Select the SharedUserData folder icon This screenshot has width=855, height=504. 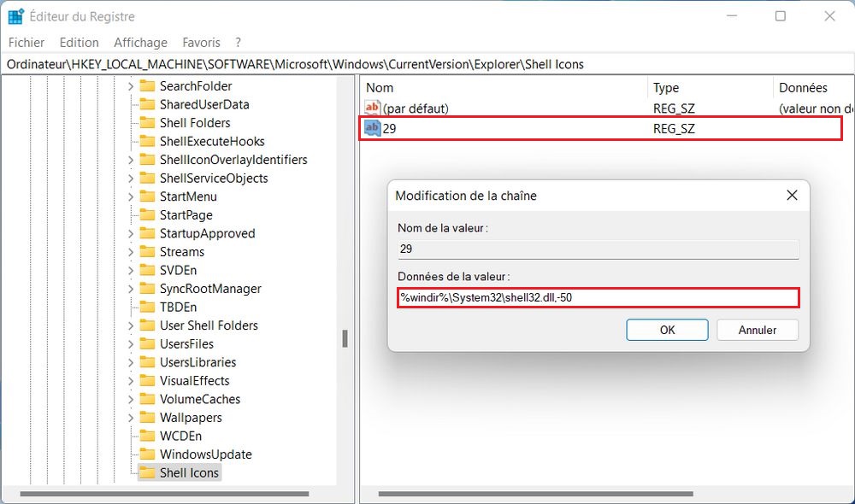click(x=147, y=104)
